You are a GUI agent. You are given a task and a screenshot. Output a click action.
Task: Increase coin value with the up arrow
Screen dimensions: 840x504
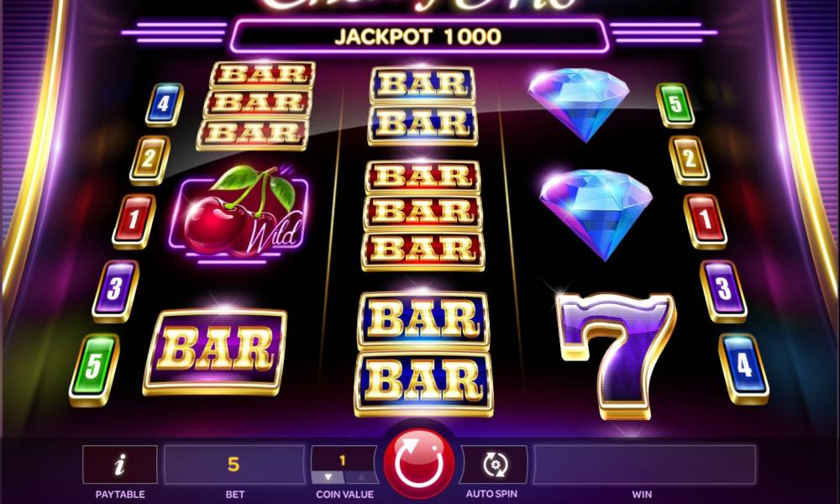point(361,476)
